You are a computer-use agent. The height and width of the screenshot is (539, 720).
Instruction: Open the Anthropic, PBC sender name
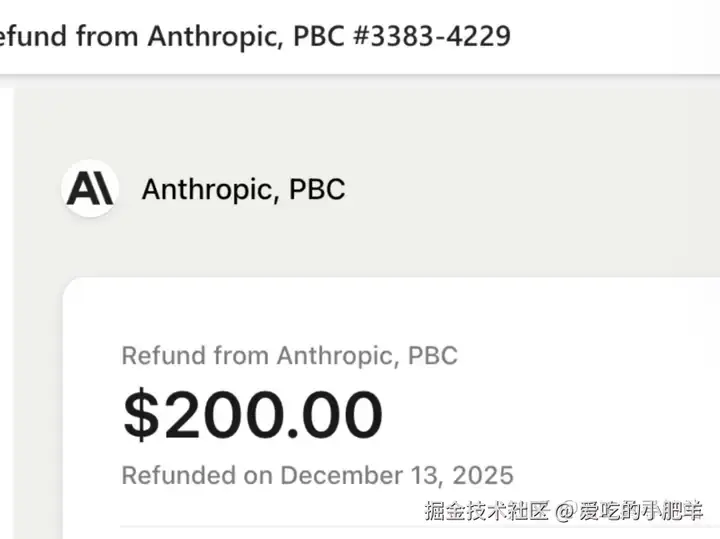point(243,189)
